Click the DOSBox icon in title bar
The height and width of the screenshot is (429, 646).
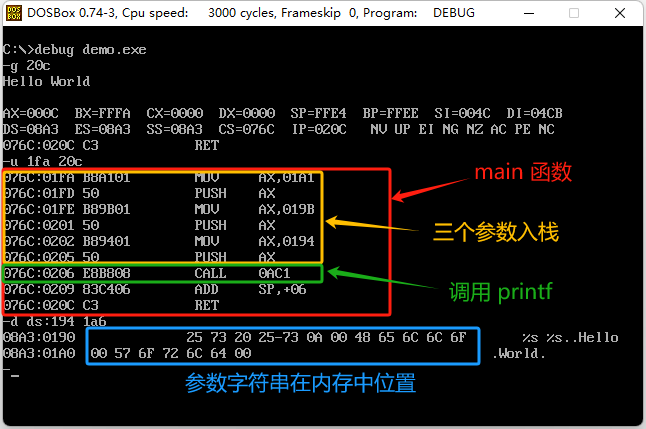pyautogui.click(x=14, y=13)
